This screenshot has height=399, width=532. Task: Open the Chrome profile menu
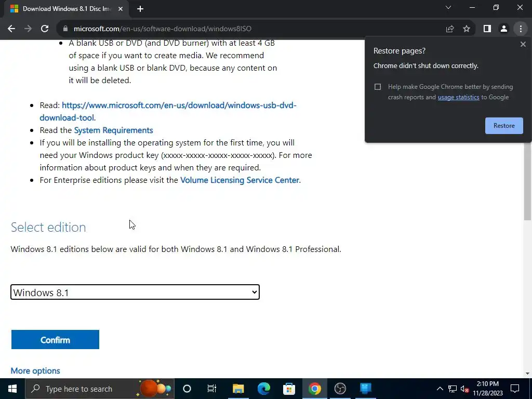coord(504,29)
